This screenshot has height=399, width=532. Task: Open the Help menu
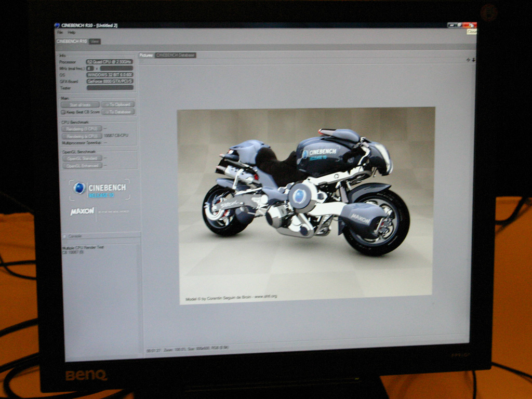coord(71,33)
